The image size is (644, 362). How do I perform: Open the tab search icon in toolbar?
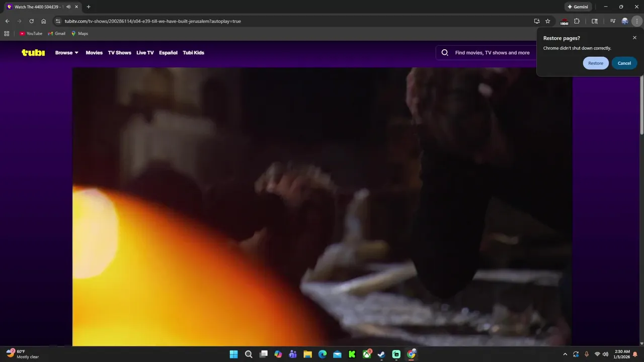pos(595,21)
